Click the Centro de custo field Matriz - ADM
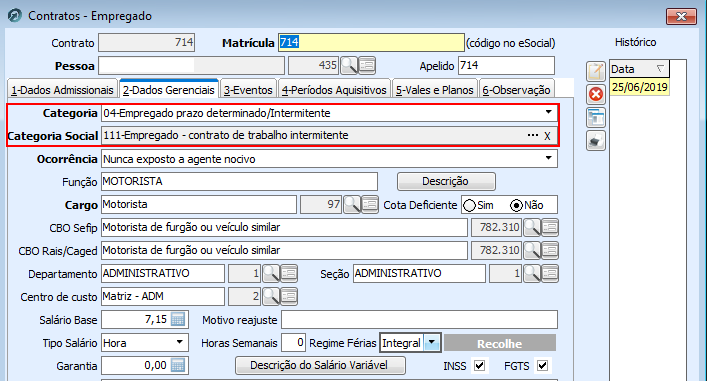This screenshot has width=709, height=381. (163, 296)
